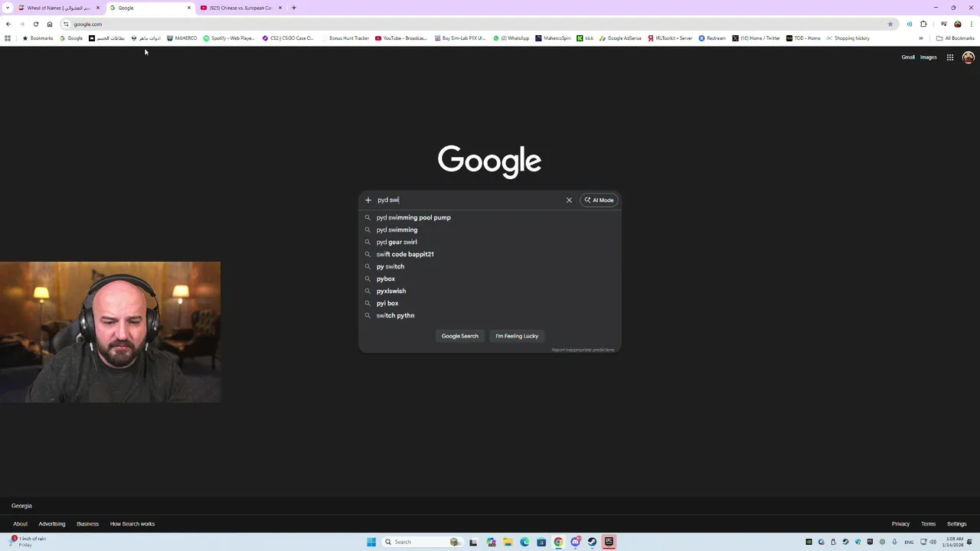Open the Google AdSense bookmark

[x=620, y=38]
